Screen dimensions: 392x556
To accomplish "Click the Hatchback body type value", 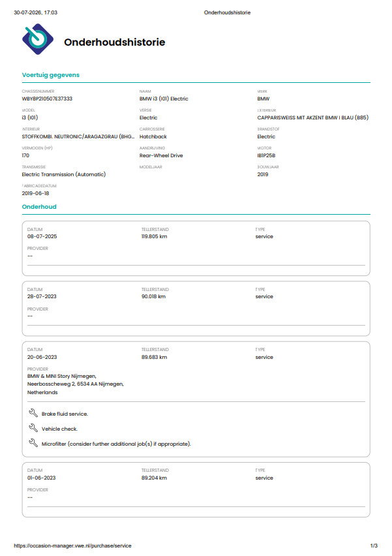I will [153, 136].
